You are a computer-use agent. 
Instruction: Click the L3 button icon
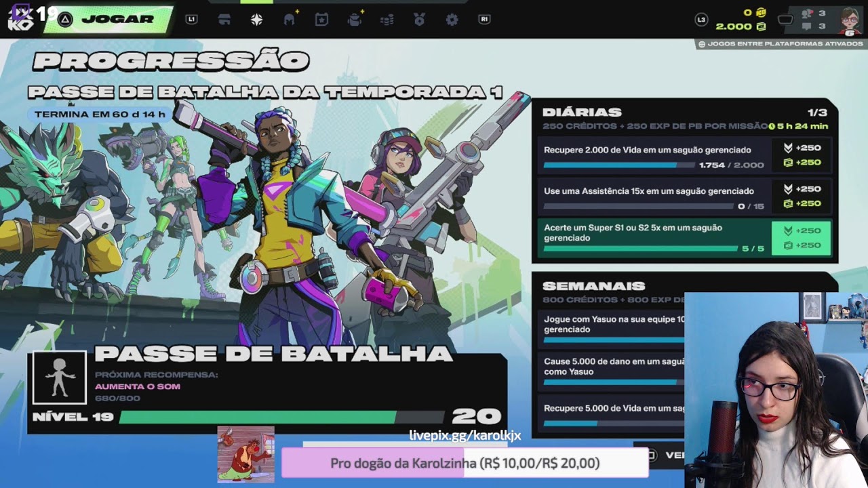(x=701, y=20)
